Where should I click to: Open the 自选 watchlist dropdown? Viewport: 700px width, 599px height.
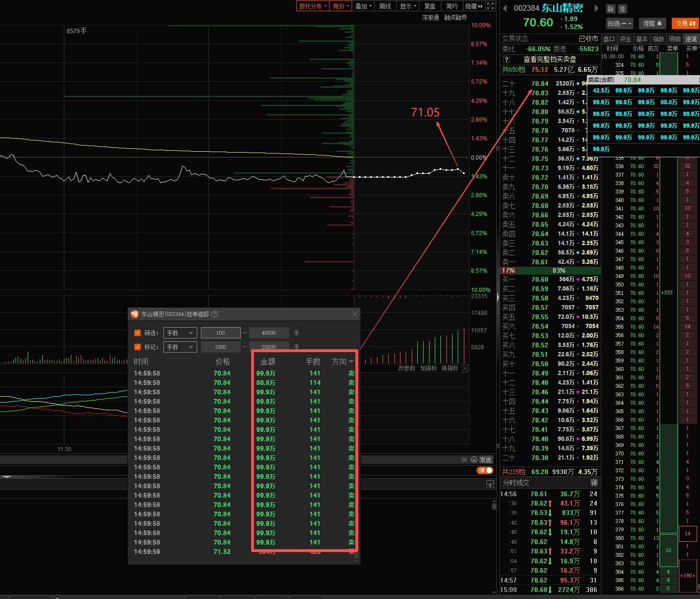(620, 23)
